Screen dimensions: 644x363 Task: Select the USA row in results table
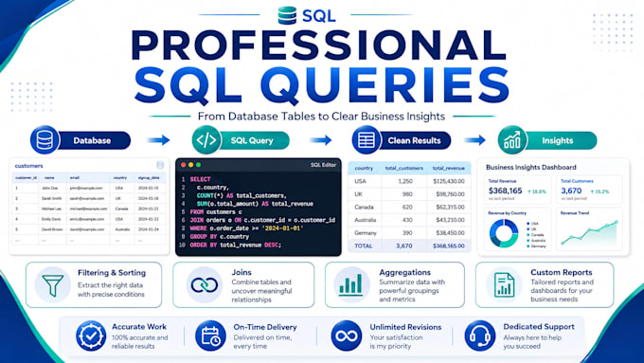[409, 181]
